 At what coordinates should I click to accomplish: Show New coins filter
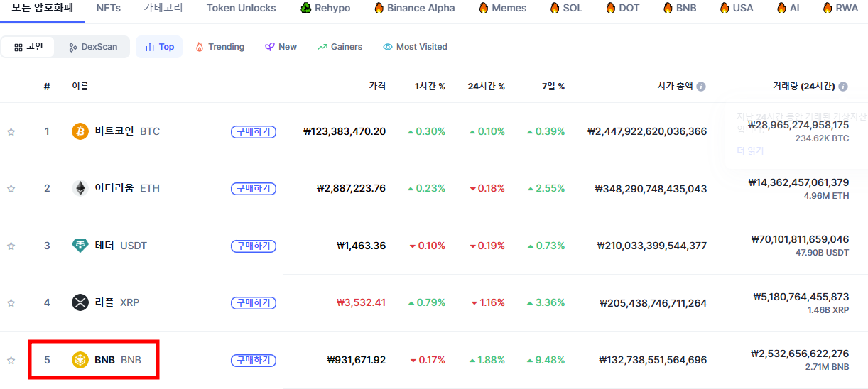coord(281,47)
